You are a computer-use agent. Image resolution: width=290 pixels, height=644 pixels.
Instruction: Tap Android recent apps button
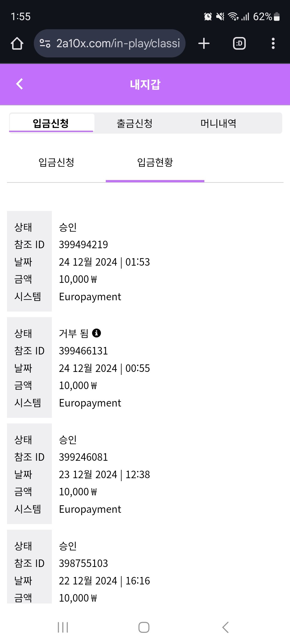point(63,627)
